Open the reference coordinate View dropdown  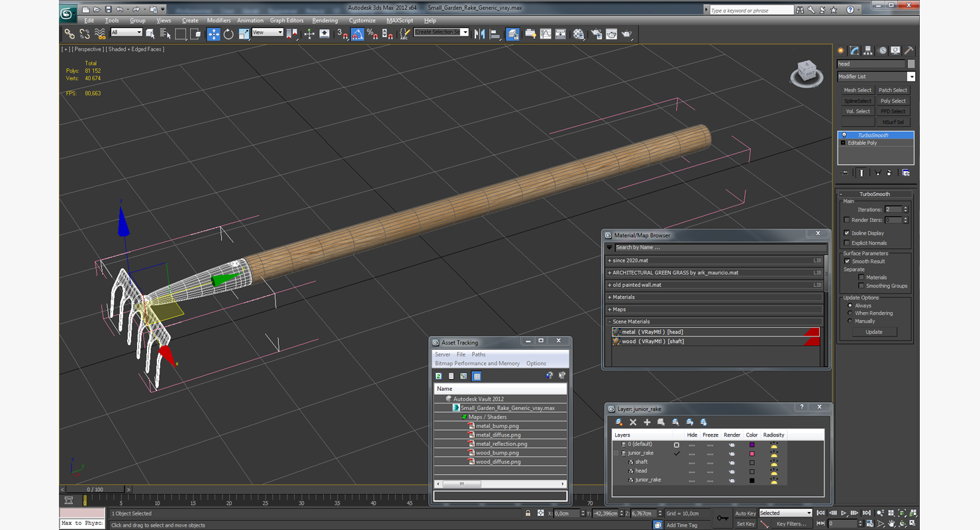[x=268, y=32]
